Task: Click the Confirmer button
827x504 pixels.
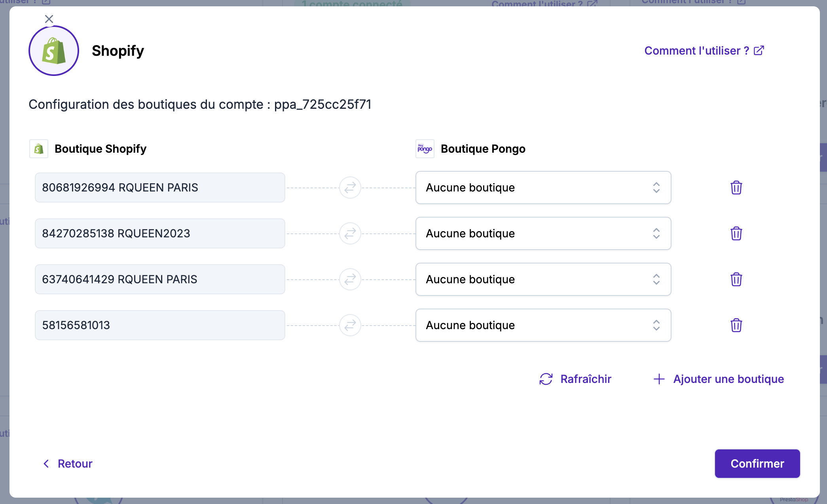Action: coord(757,464)
